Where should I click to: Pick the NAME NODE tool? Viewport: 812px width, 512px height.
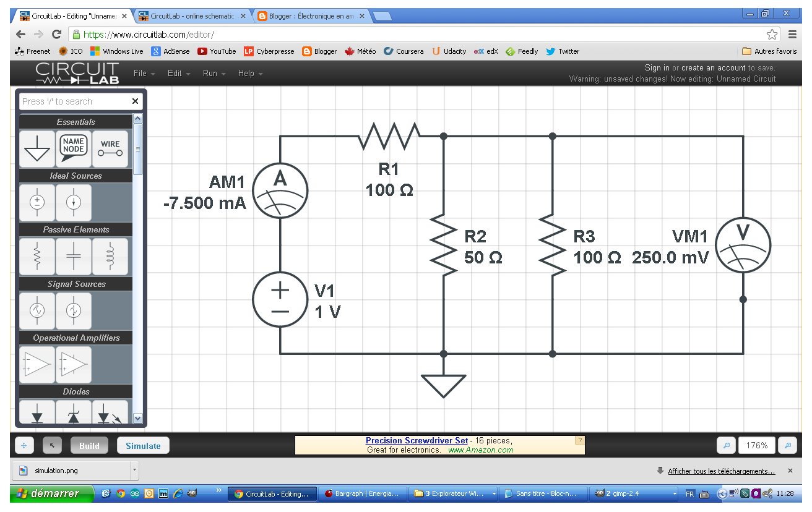74,148
